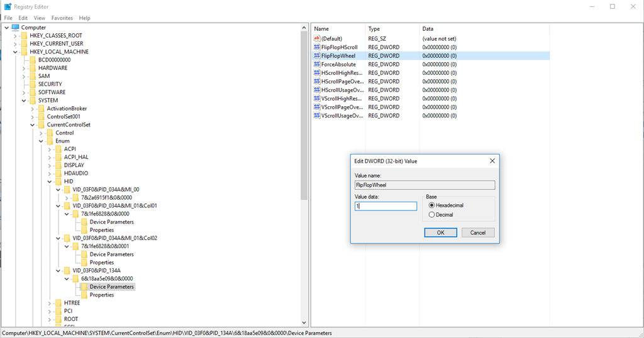644x338 pixels.
Task: Click the FlipFlopHScroll DWORD icon
Action: (317, 47)
